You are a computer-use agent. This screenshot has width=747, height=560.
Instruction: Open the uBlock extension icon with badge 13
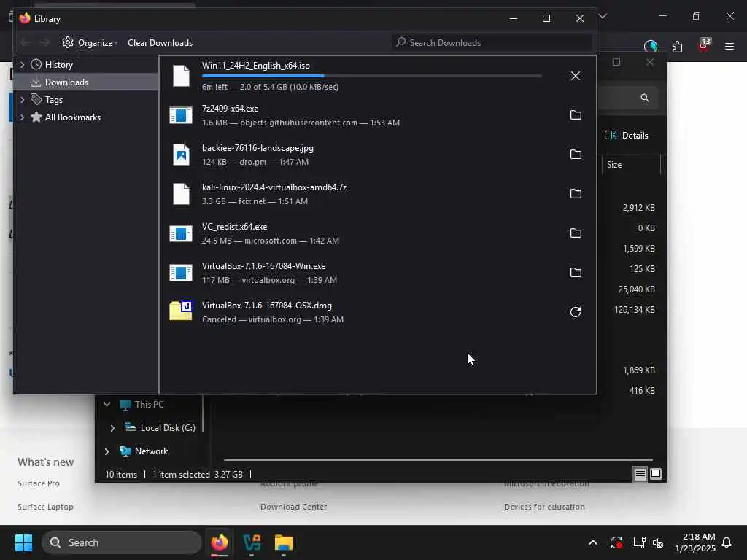704,46
